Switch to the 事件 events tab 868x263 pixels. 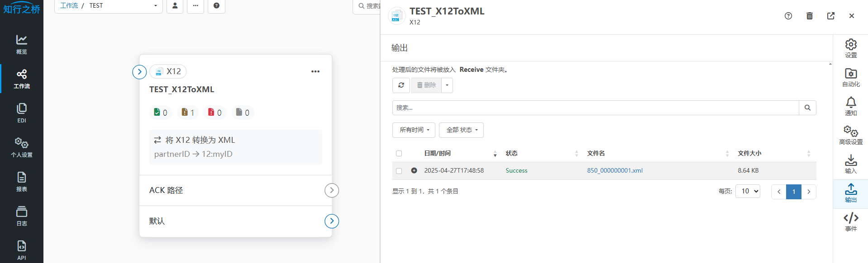850,222
